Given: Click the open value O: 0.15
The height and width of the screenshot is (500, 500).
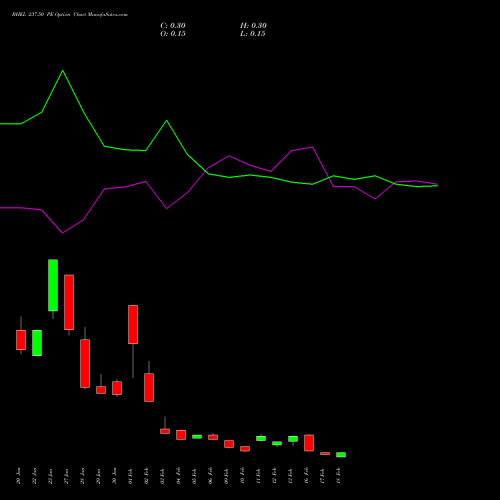Looking at the screenshot, I should pyautogui.click(x=173, y=34).
